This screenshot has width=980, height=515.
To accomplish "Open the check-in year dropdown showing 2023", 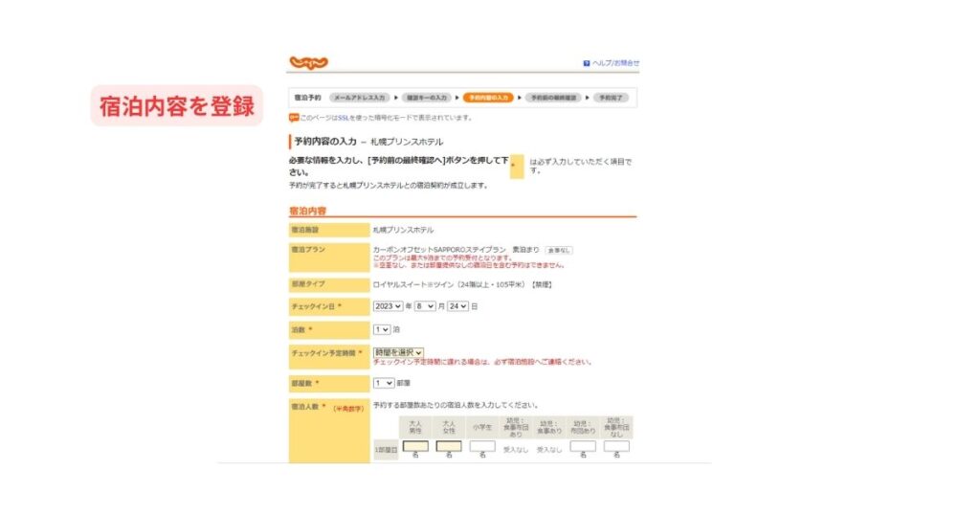I will 389,306.
